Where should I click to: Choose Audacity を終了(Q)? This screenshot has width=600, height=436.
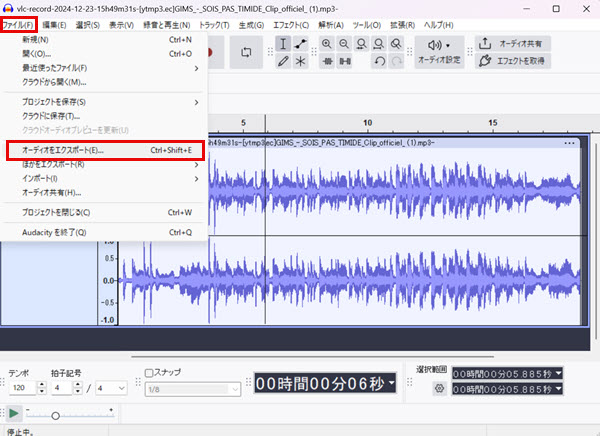pyautogui.click(x=104, y=232)
